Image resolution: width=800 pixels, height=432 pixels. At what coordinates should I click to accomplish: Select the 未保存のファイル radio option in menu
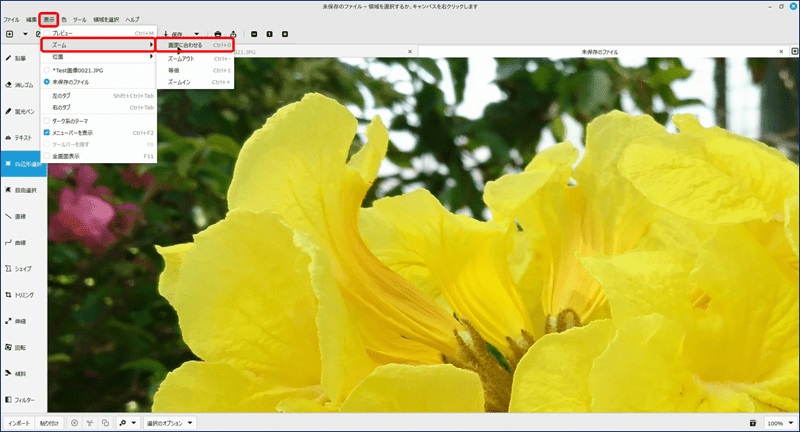(47, 82)
